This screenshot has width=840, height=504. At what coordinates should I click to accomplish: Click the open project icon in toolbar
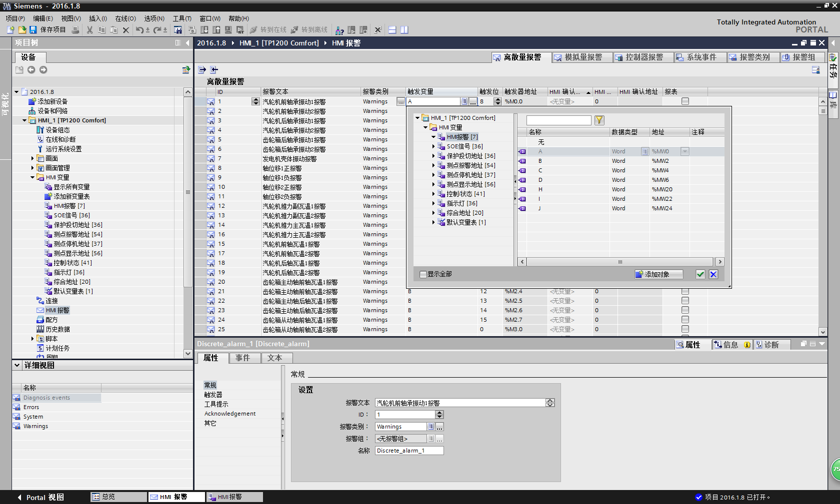22,30
